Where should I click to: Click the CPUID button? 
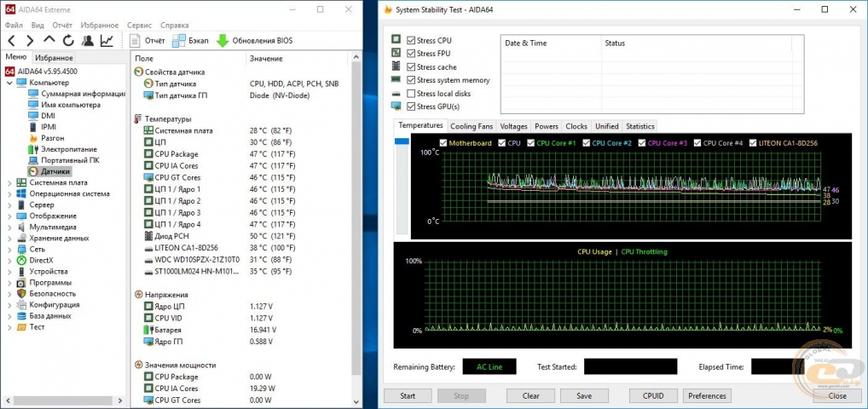pos(653,395)
